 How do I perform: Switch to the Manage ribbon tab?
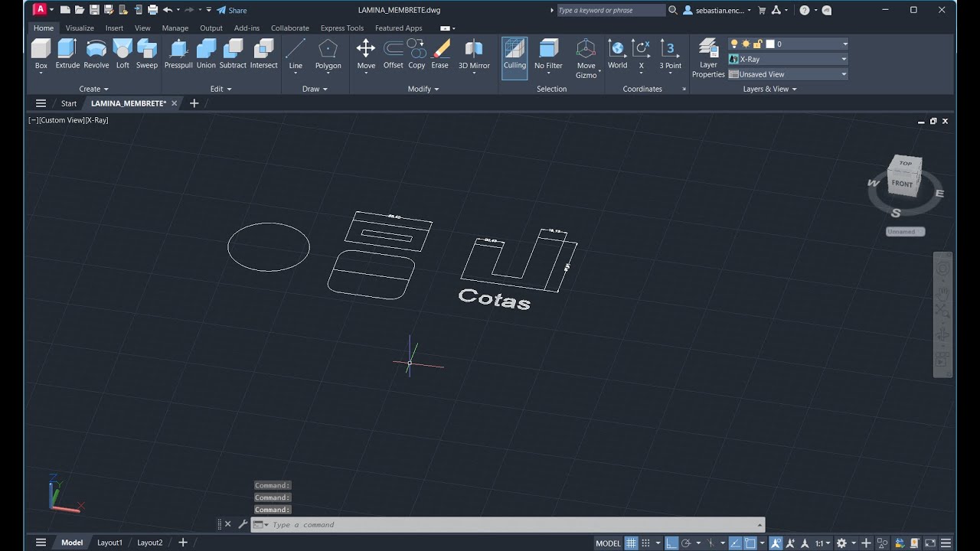point(175,28)
